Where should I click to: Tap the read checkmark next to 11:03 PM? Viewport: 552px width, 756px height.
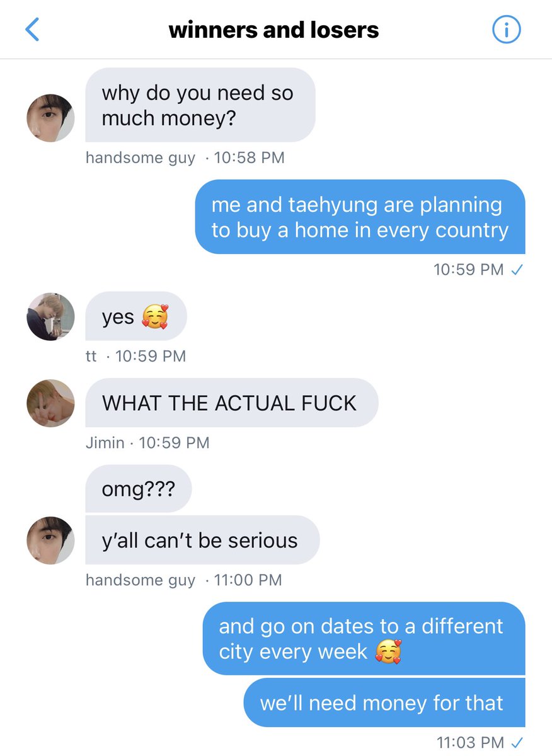517,742
